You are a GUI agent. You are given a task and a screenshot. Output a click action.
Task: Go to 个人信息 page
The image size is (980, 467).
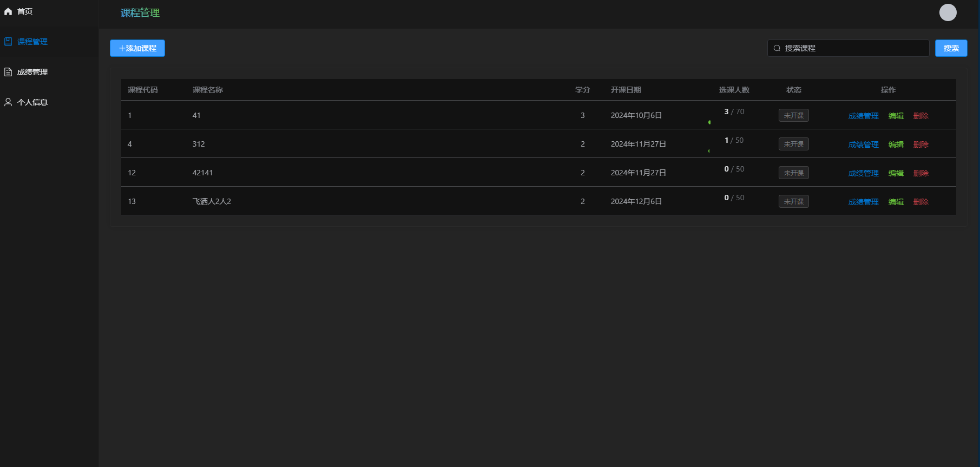pos(32,102)
